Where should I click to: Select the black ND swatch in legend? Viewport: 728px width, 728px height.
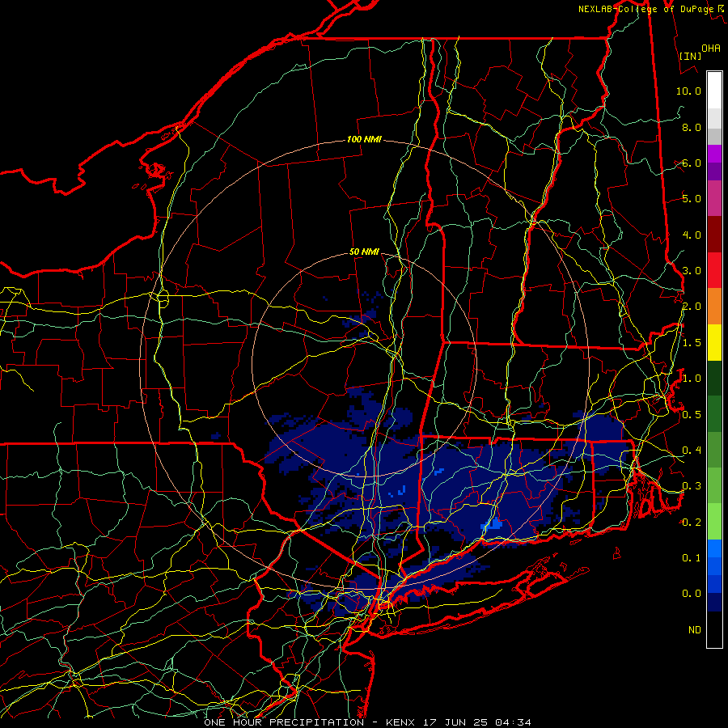(x=714, y=629)
